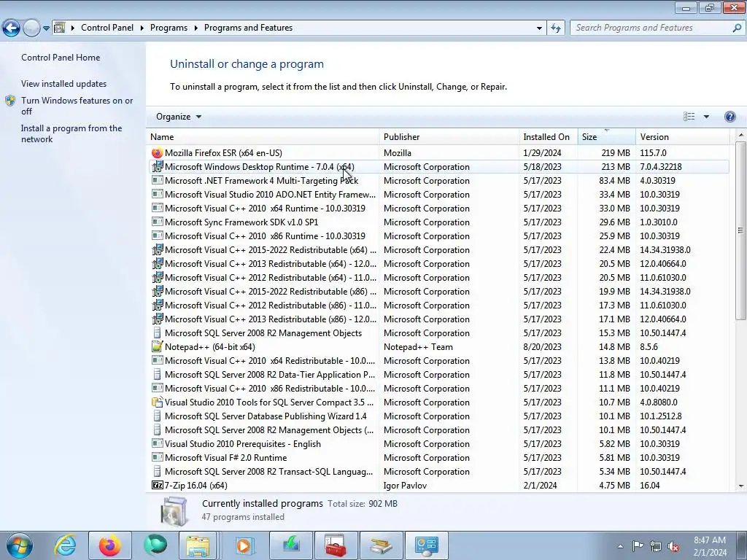Click Programs in the breadcrumb path
This screenshot has height=560, width=747.
pyautogui.click(x=169, y=28)
